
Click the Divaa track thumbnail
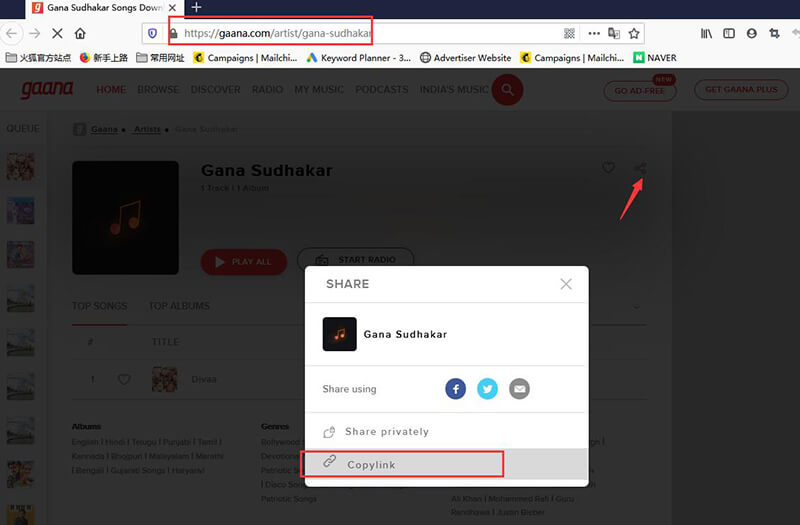click(x=165, y=379)
